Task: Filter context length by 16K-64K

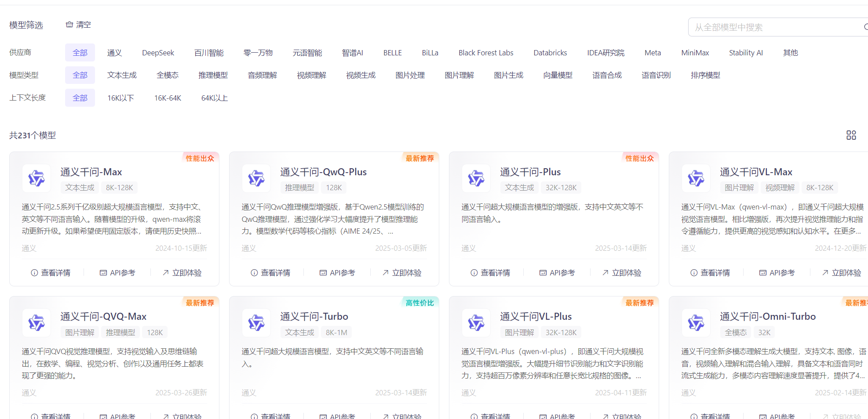Action: (168, 98)
